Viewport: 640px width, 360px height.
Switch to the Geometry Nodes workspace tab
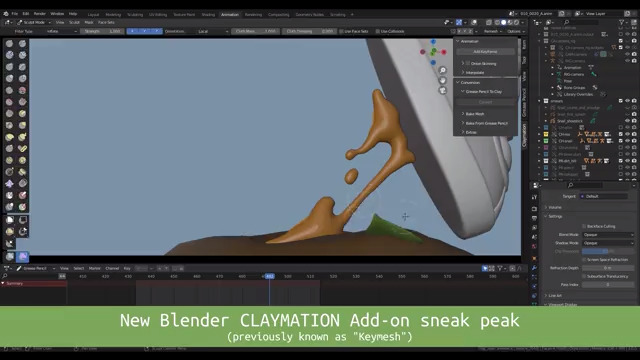pyautogui.click(x=309, y=14)
